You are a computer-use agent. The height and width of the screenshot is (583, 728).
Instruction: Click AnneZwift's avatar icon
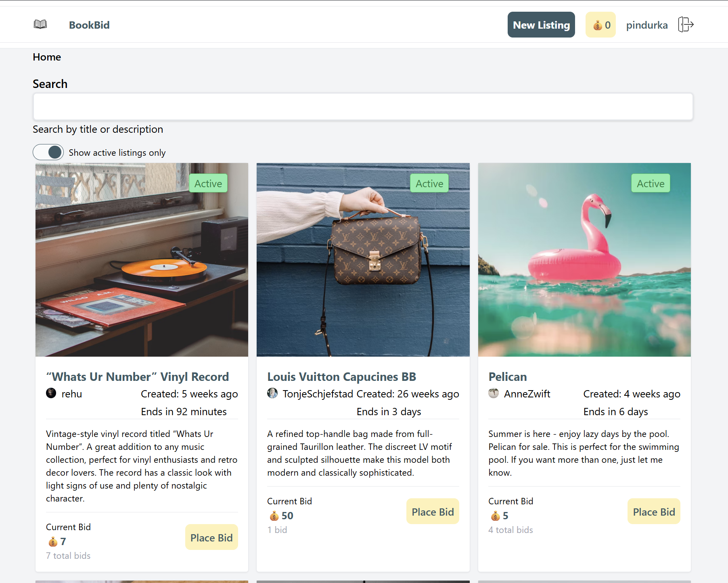click(x=494, y=393)
